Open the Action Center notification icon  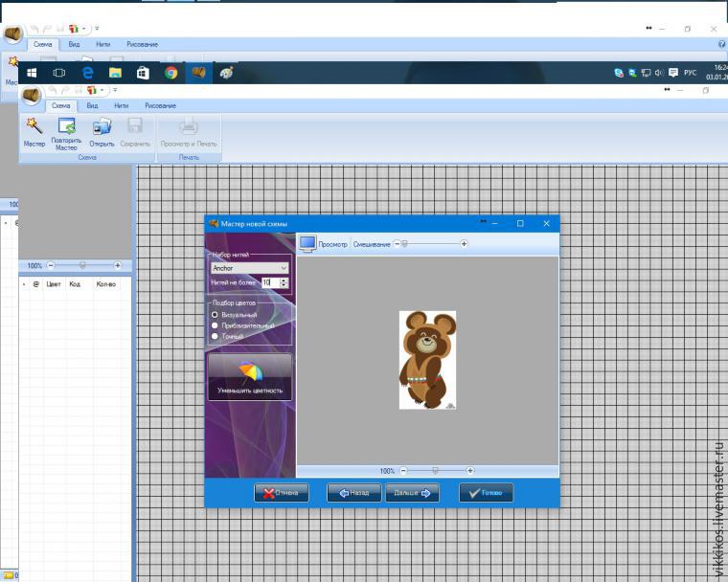click(x=673, y=73)
